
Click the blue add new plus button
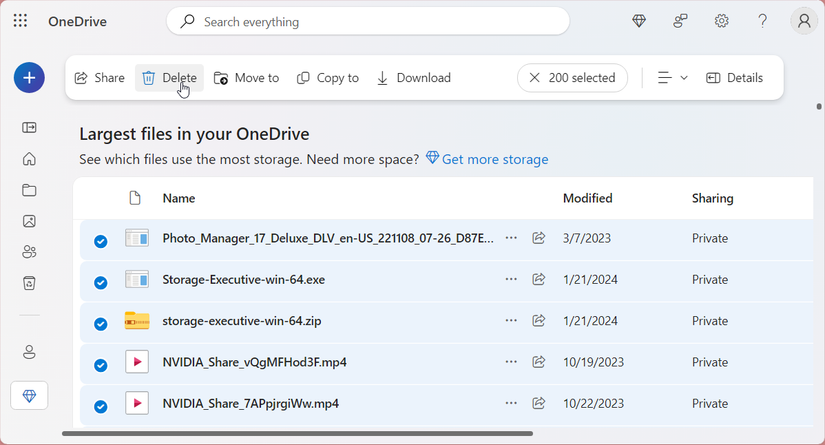(x=29, y=78)
